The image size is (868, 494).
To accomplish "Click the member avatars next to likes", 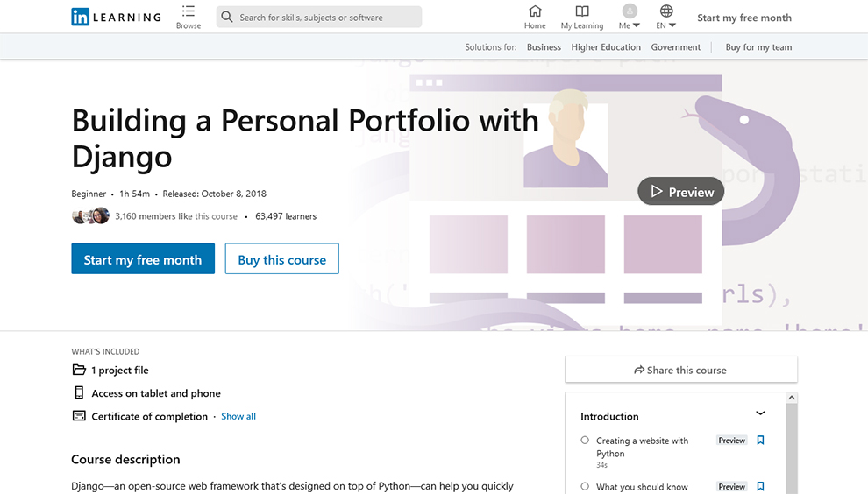I will point(90,216).
